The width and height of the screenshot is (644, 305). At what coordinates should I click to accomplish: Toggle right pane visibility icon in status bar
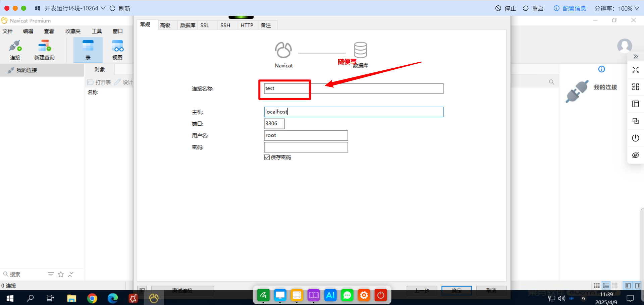[x=637, y=286]
